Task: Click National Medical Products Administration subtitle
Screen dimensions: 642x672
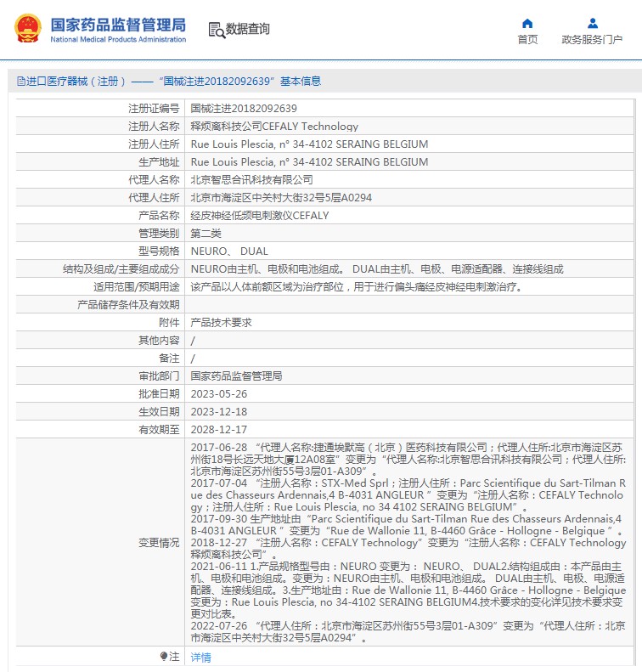Action: (118, 39)
